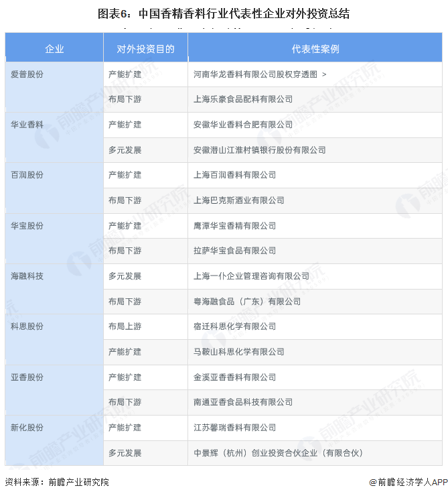448x496 pixels.
Task: Click '马鞍山科思化学有限公司' cell
Action: click(315, 352)
